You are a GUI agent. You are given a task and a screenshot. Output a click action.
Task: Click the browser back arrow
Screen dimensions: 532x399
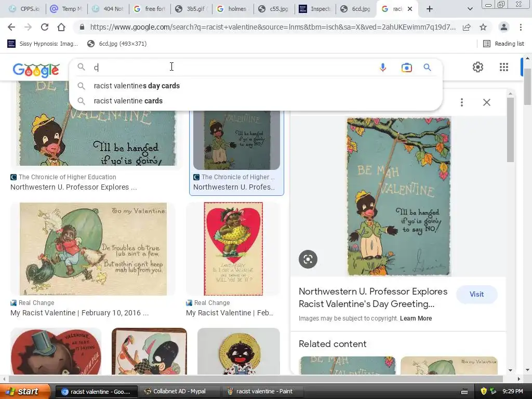11,27
